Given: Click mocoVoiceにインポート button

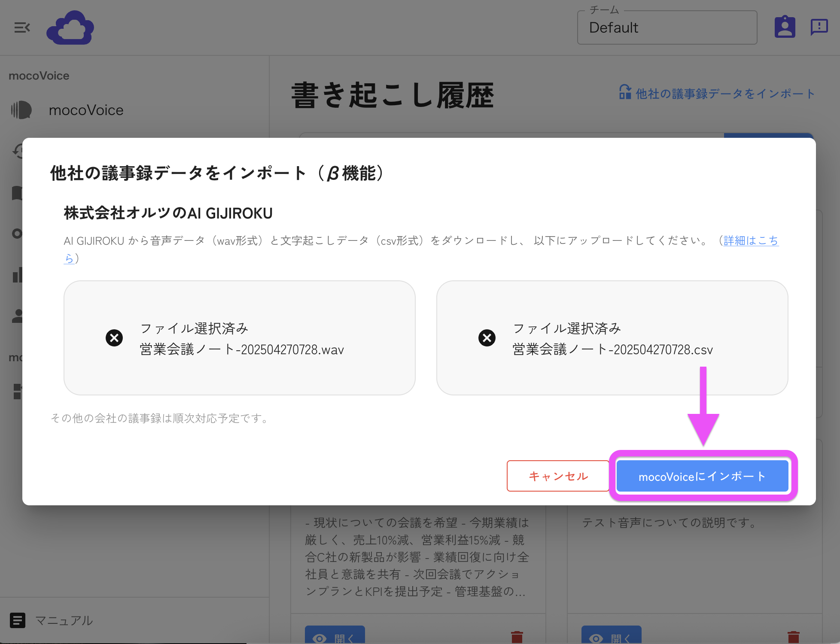Looking at the screenshot, I should tap(703, 476).
